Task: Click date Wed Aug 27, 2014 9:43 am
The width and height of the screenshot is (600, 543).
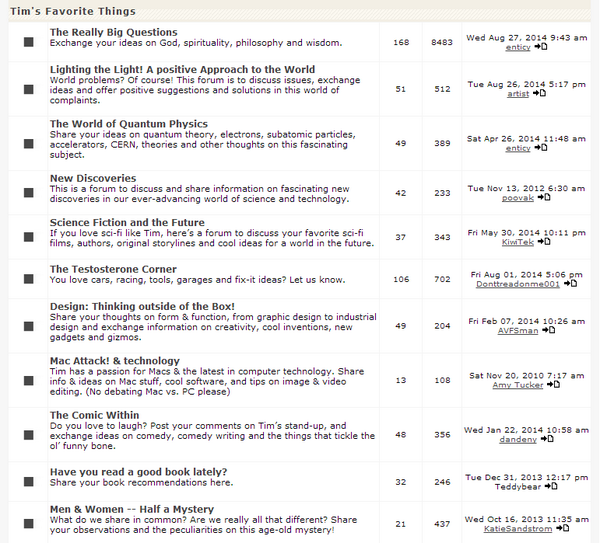Action: tap(527, 38)
